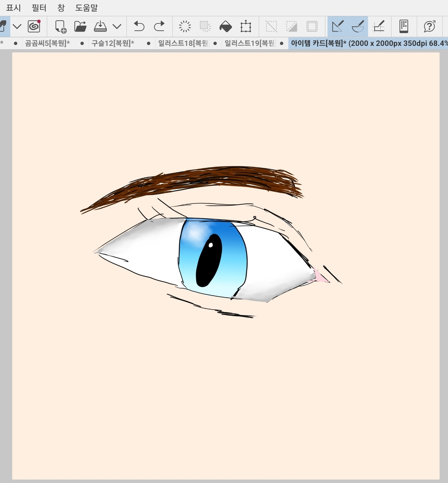Open Clip Studio launcher icon
Viewport: 448px width, 483px height.
(34, 26)
